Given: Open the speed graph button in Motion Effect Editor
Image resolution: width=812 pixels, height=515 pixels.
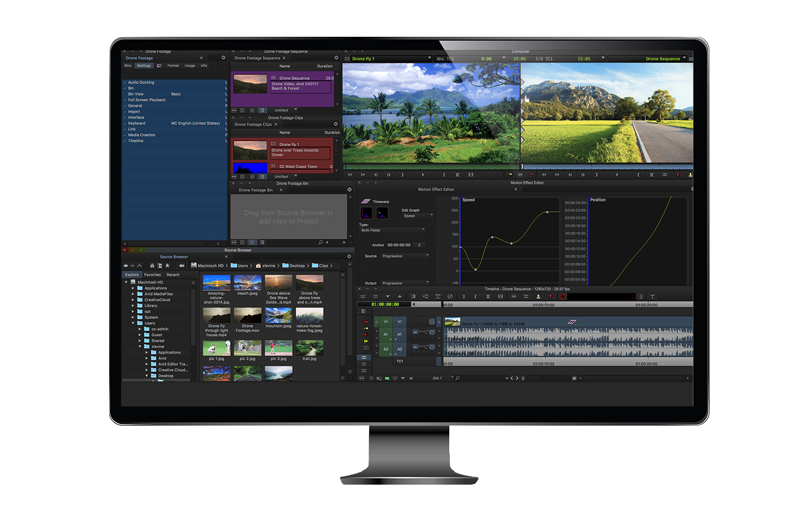Looking at the screenshot, I should (x=366, y=213).
